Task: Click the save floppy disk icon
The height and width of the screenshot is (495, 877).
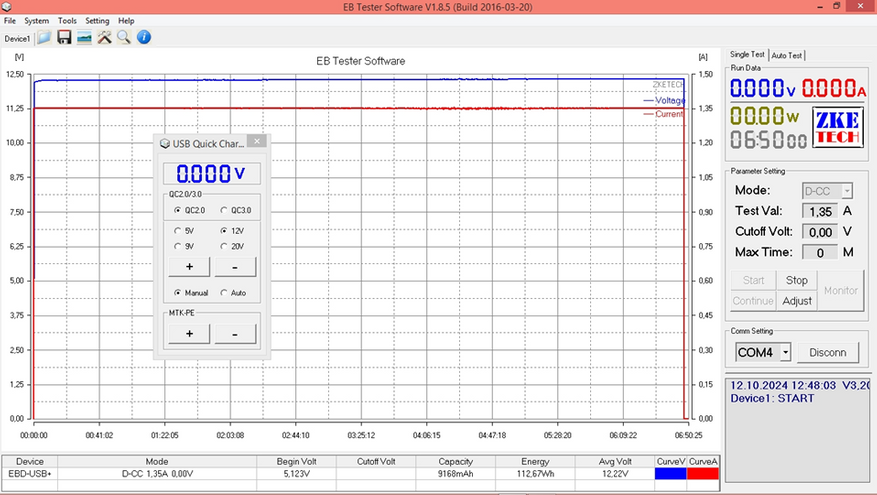Action: coord(64,38)
